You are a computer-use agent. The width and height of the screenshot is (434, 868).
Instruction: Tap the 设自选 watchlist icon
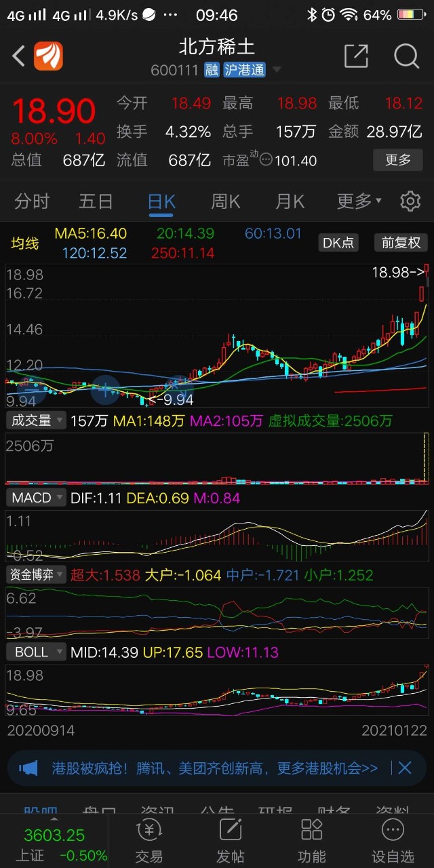pyautogui.click(x=393, y=840)
